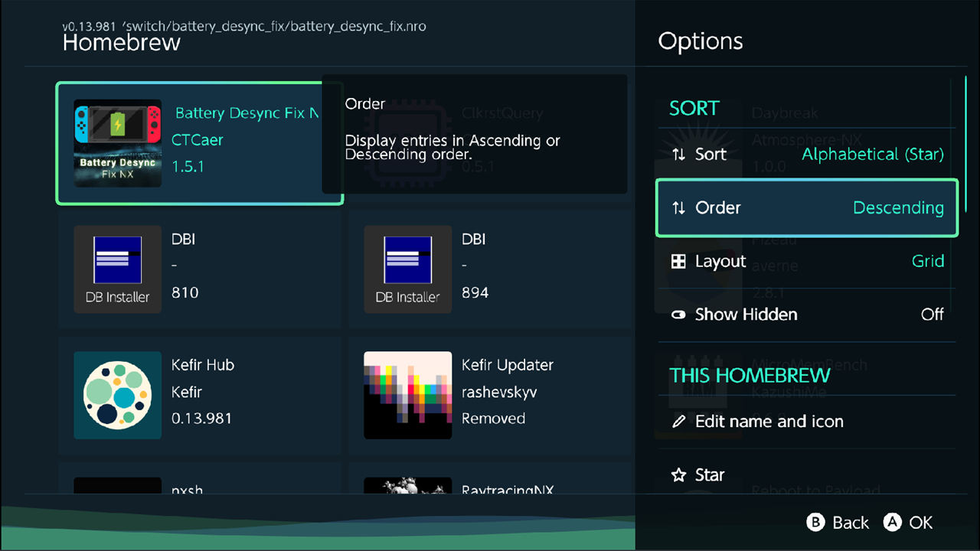Click the pencil icon for editing name

point(678,422)
